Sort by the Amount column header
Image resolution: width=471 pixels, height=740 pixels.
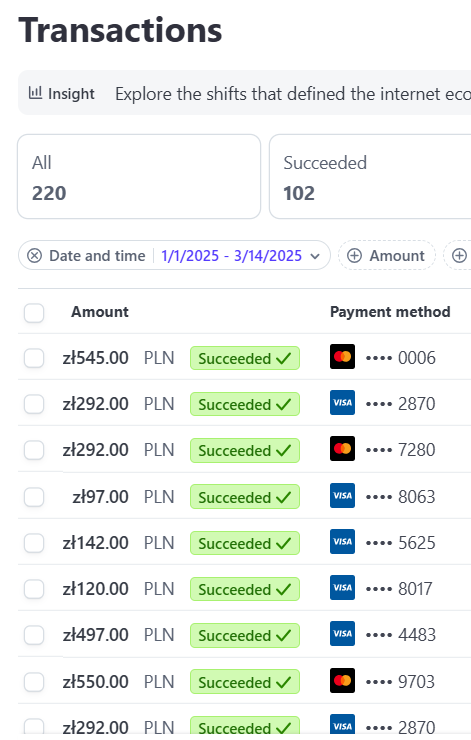pyautogui.click(x=100, y=312)
